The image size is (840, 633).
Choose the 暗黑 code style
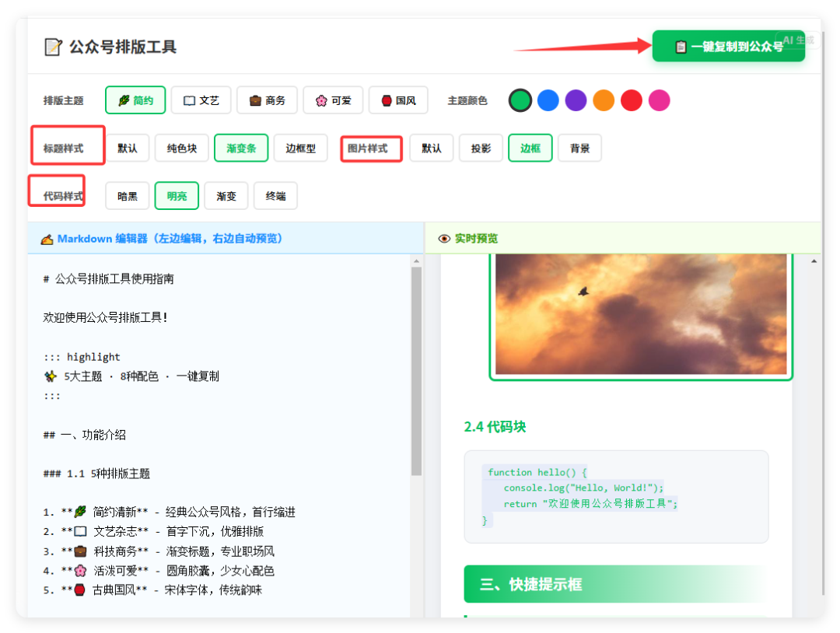point(128,196)
